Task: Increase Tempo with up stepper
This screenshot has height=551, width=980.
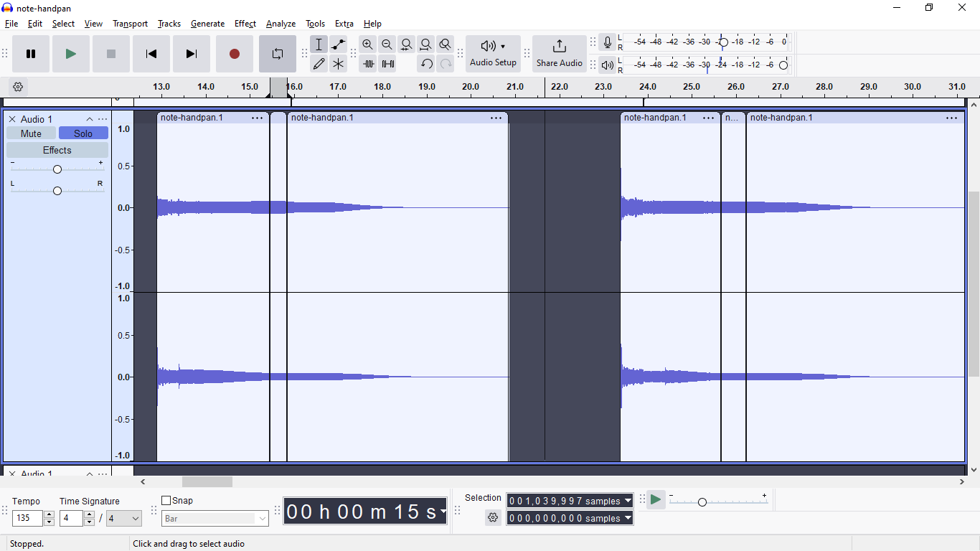Action: (49, 514)
